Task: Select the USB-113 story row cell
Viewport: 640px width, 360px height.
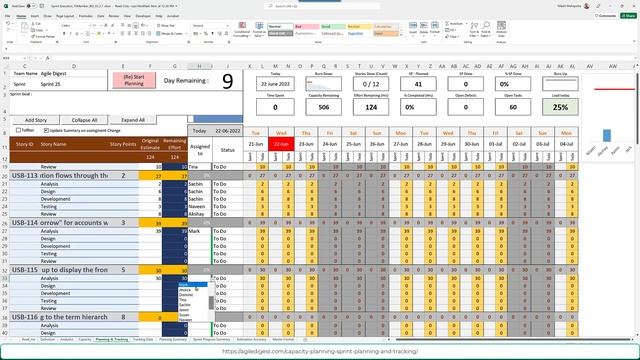Action: (x=24, y=176)
